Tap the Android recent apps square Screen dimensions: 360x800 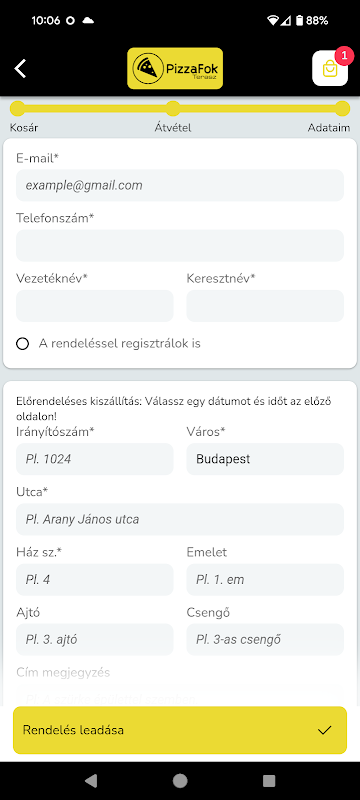(269, 780)
